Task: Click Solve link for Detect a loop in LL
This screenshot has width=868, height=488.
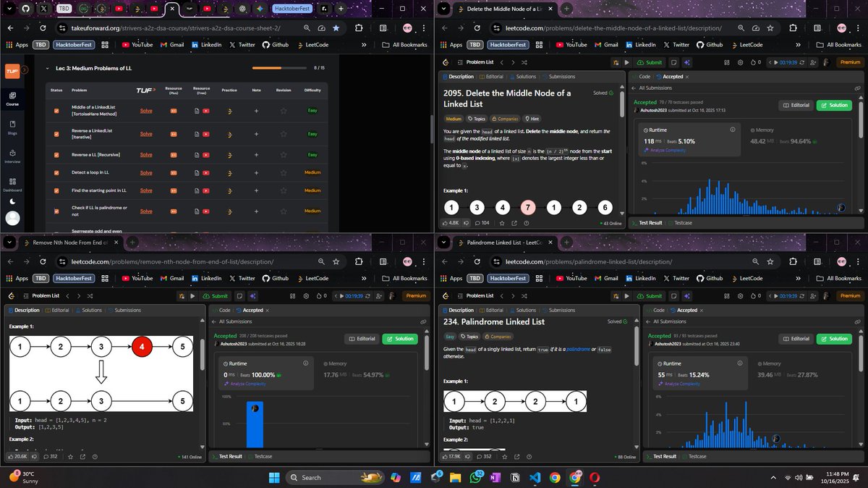Action: (x=146, y=173)
